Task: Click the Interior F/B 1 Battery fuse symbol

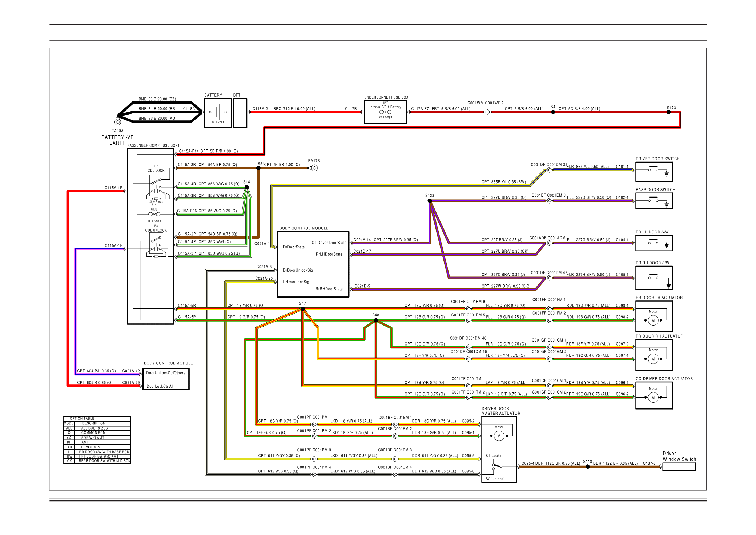Action: click(x=385, y=112)
